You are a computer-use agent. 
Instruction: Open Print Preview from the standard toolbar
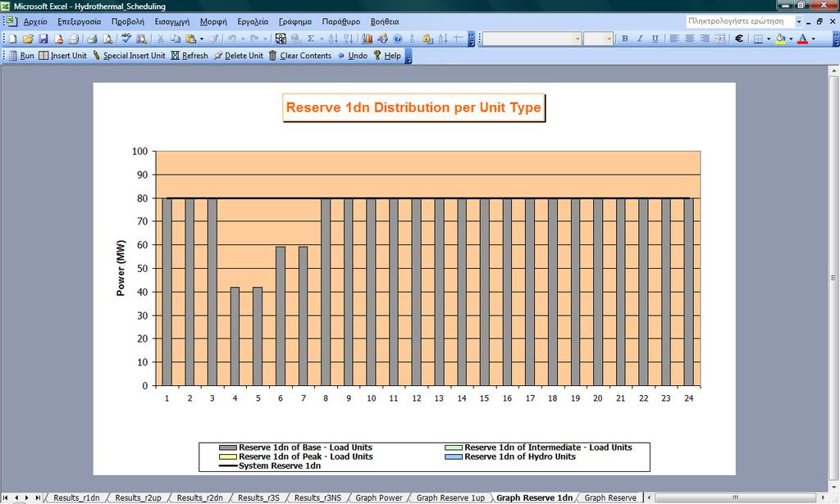[x=107, y=39]
